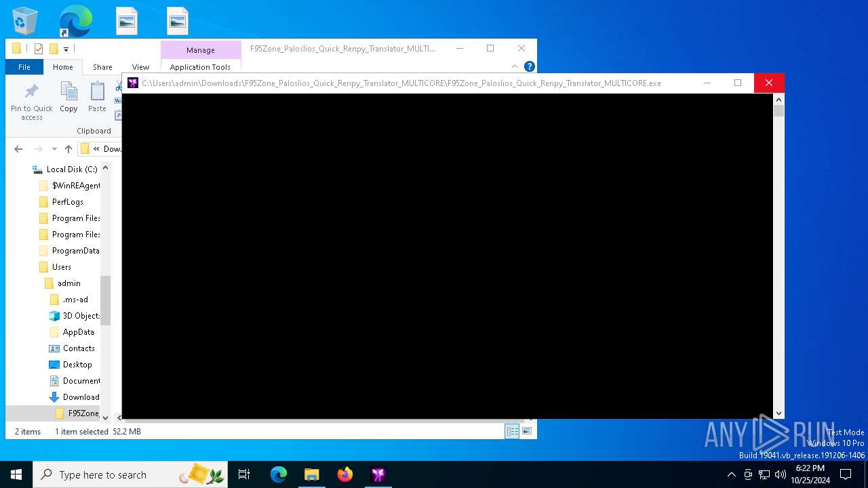Collapse the Explorer ribbon with the chevron
This screenshot has height=488, width=868.
pos(515,66)
